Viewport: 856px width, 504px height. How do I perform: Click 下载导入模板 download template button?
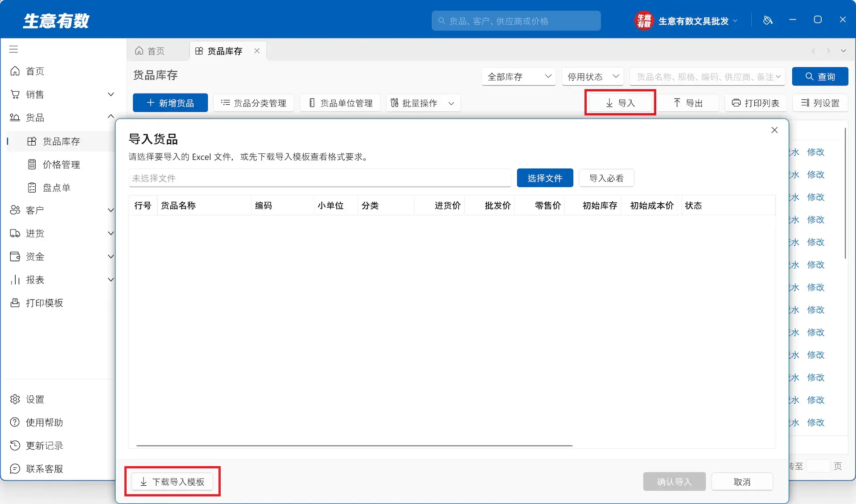(x=172, y=482)
